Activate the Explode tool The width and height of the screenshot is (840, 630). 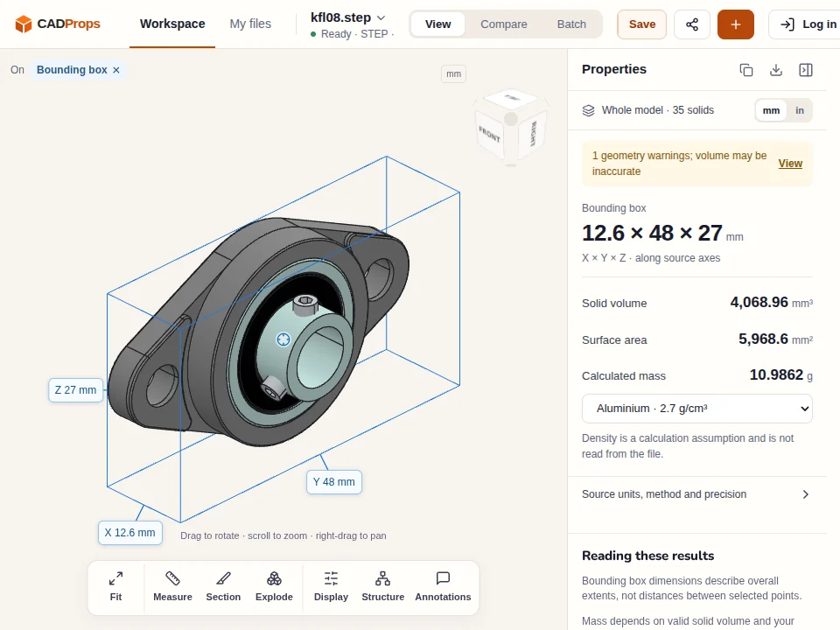click(274, 586)
